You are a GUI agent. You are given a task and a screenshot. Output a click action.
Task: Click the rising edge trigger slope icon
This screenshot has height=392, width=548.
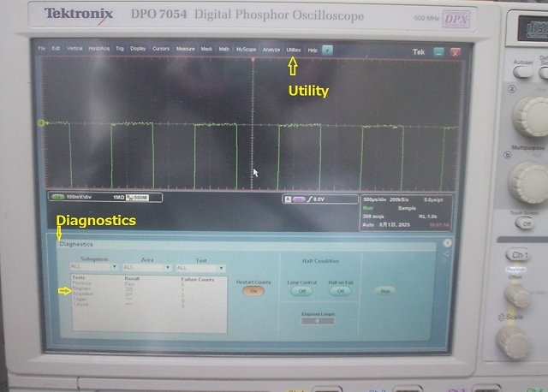[310, 199]
